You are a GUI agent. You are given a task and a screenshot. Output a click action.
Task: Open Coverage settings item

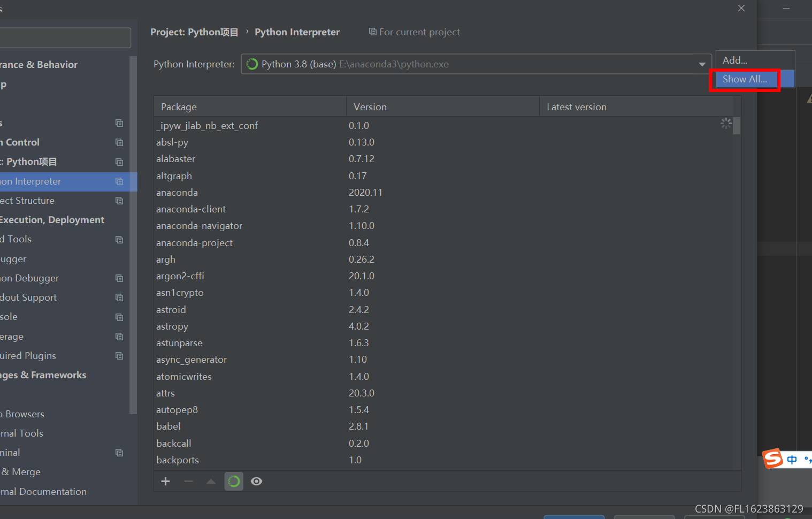(x=64, y=337)
